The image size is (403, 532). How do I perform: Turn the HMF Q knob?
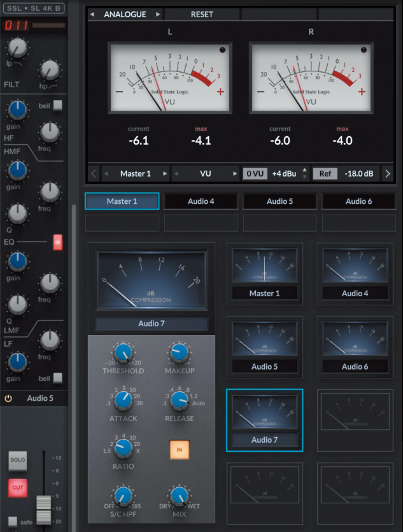(17, 213)
